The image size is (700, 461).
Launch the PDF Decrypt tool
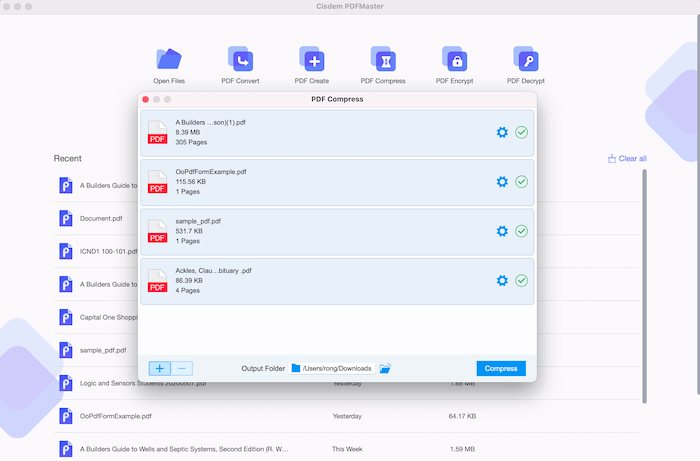pos(526,65)
